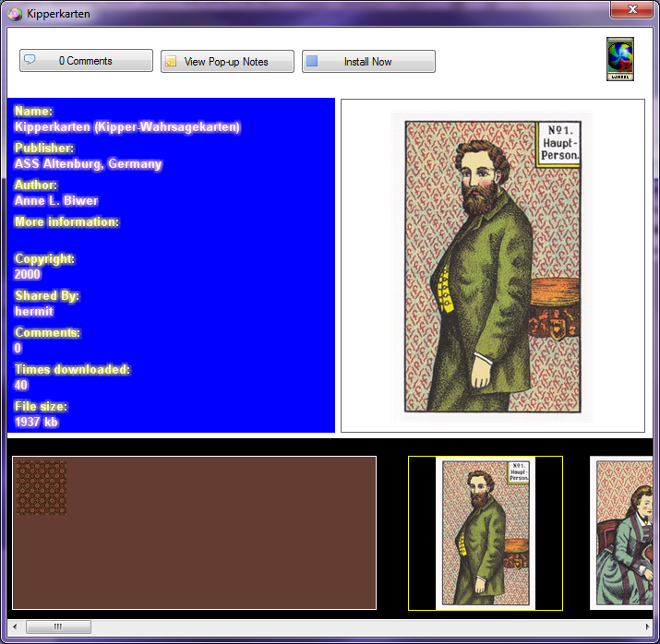Click the horizontal scrollbar thumb
Screen dimensions: 660x644
tap(58, 626)
